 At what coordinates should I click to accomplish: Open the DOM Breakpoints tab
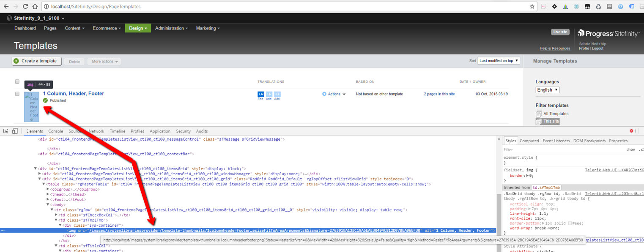589,141
